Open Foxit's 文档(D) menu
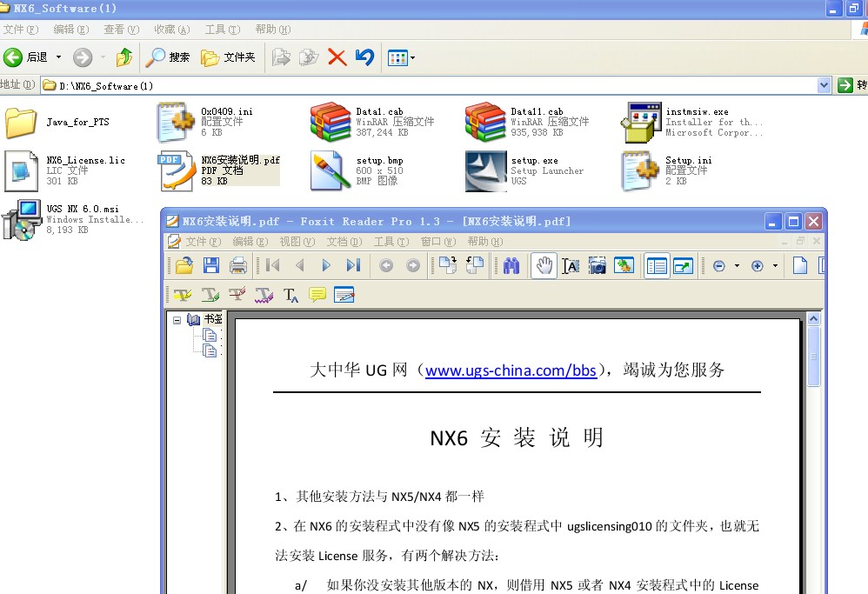This screenshot has height=594, width=868. [x=344, y=242]
